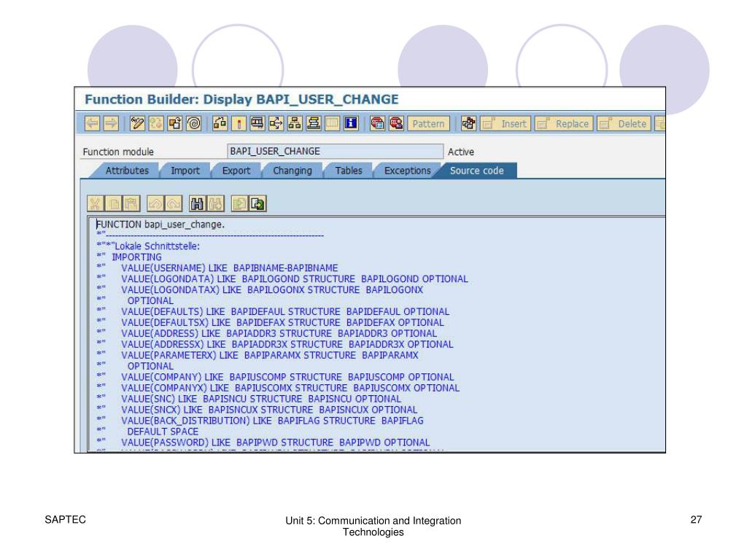747x560 pixels.
Task: Click the Download to local file icon
Action: tap(258, 204)
